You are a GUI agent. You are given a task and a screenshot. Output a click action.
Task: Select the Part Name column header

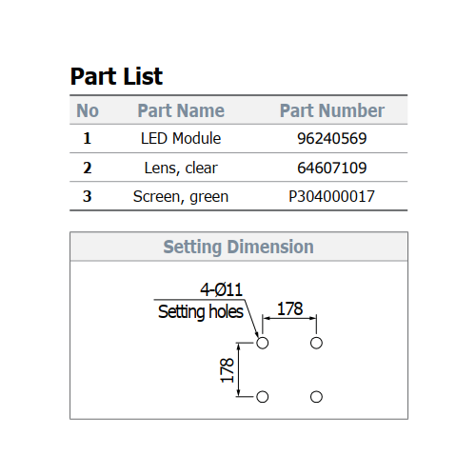click(x=181, y=110)
